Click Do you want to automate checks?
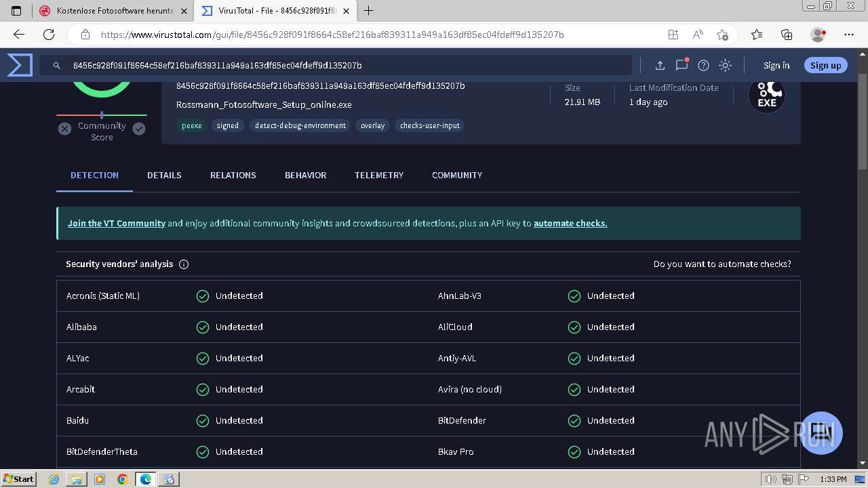 pyautogui.click(x=722, y=264)
